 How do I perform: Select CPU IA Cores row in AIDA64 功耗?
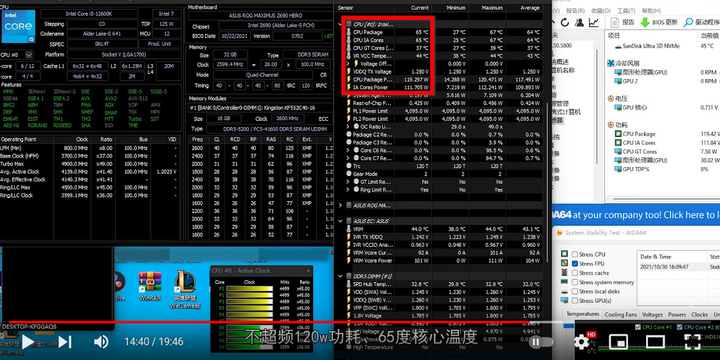coord(663,143)
